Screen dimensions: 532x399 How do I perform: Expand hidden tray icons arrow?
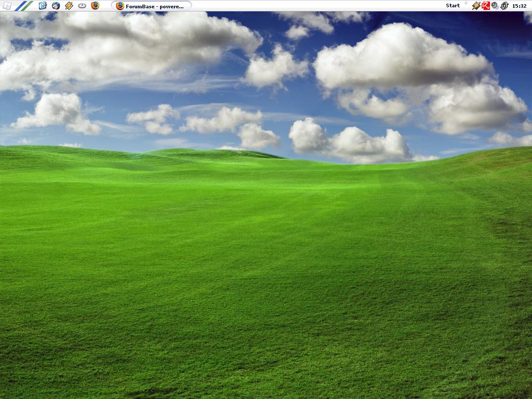(466, 3)
